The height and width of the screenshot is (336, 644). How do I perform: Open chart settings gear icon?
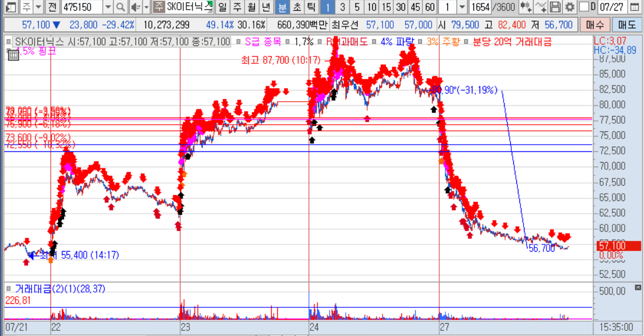pyautogui.click(x=569, y=7)
